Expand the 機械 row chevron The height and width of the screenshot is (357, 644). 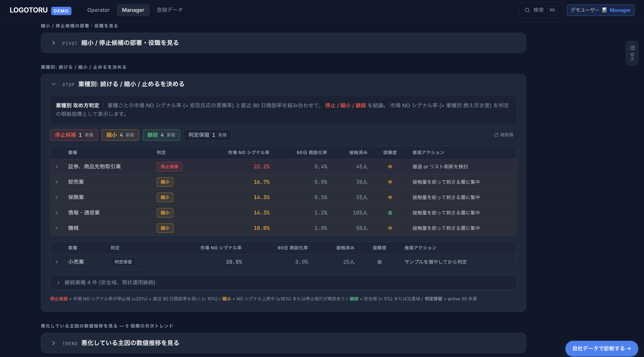coord(57,228)
